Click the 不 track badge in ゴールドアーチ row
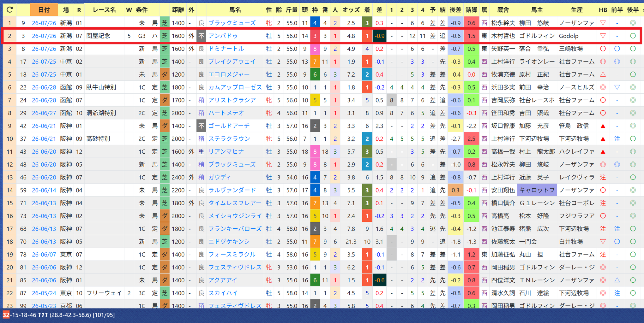This screenshot has width=644, height=323. 201,126
